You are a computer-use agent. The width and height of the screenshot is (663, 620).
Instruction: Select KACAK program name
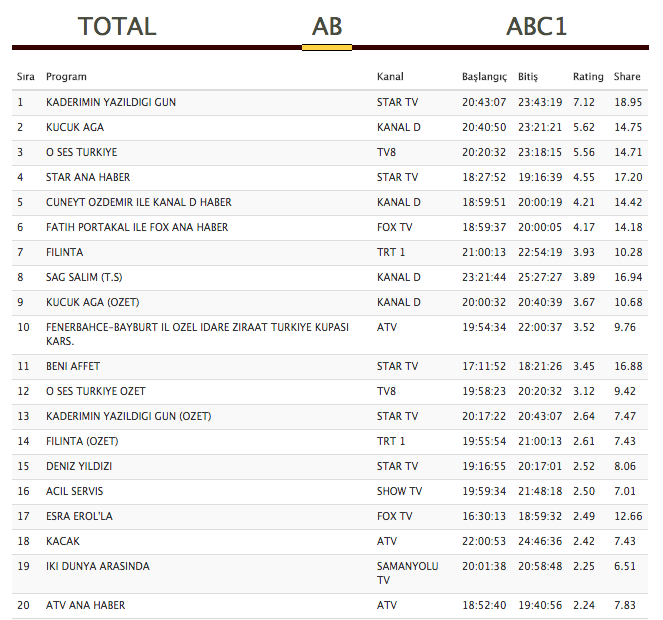pyautogui.click(x=63, y=541)
